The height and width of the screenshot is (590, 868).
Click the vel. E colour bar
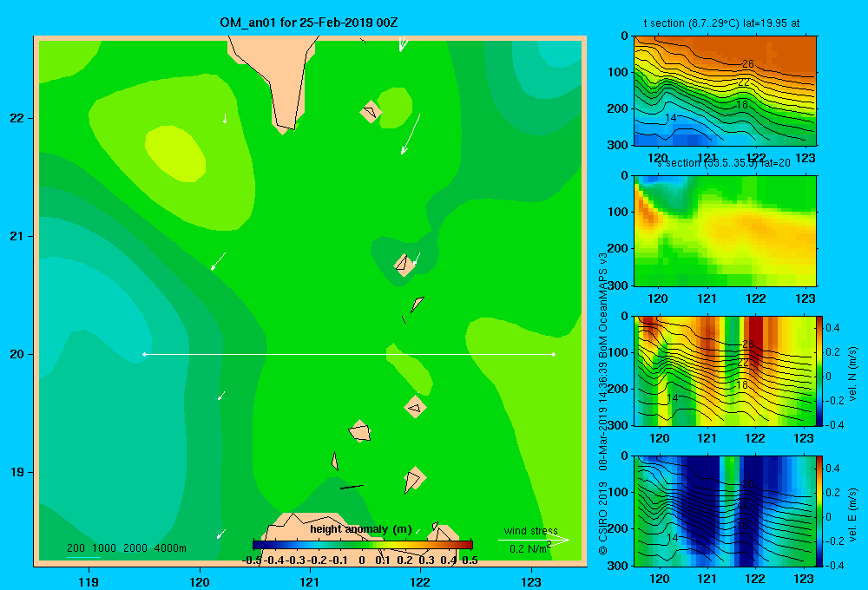tap(820, 511)
